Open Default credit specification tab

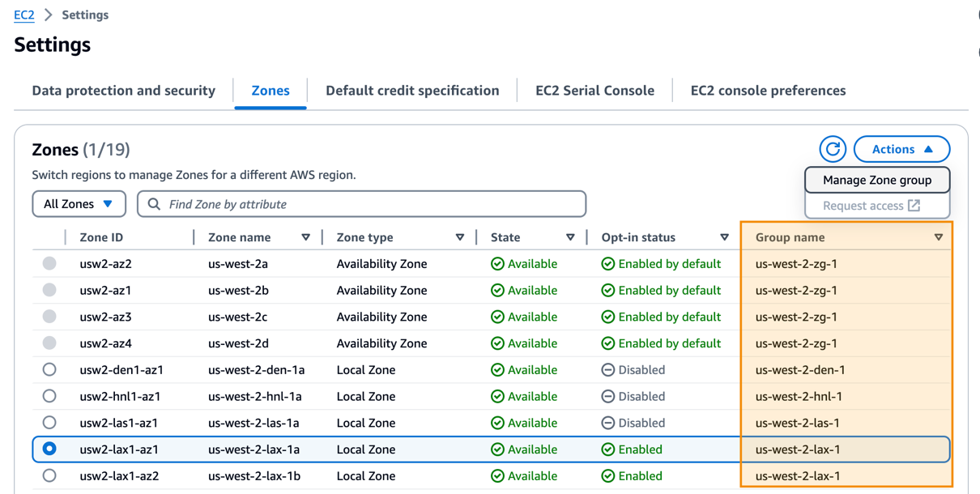point(412,91)
